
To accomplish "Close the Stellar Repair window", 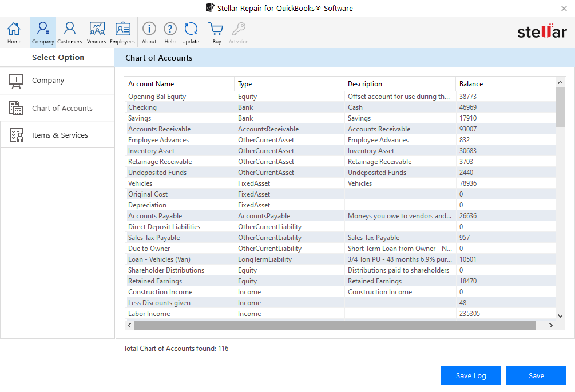I will [564, 9].
